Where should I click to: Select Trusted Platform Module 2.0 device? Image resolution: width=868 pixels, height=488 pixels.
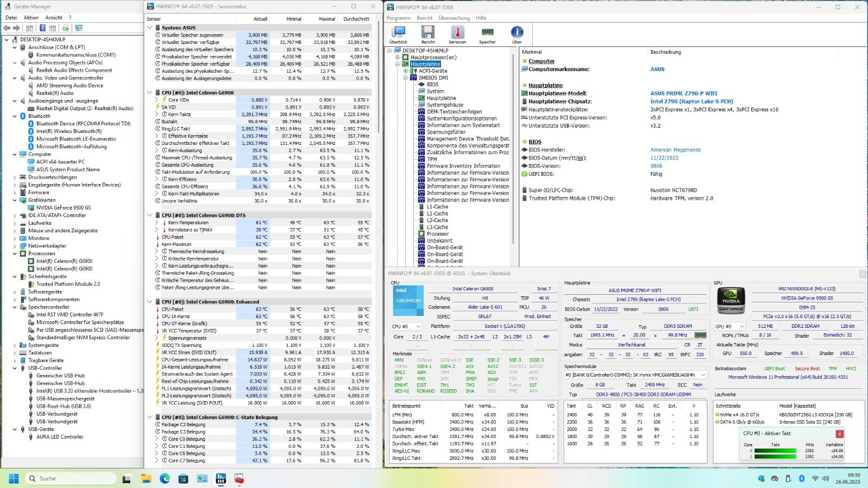(x=68, y=284)
